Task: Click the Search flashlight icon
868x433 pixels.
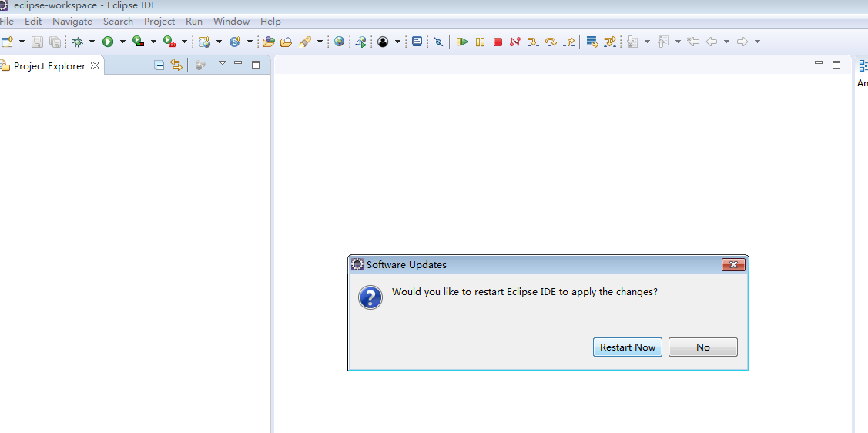Action: pos(304,42)
